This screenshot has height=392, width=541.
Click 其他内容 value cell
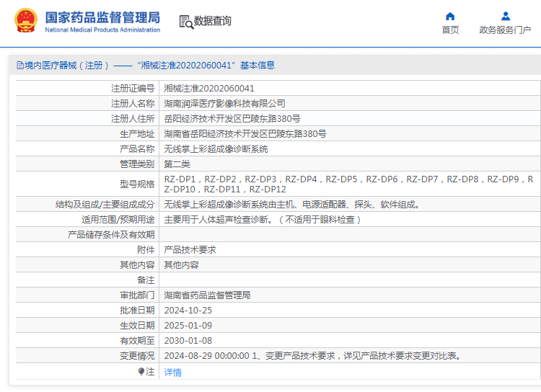tap(182, 265)
